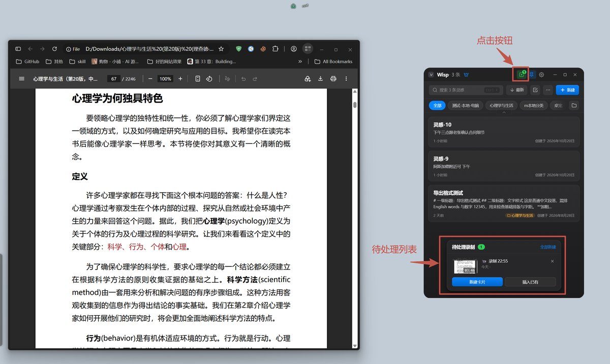Open the 好的网站效果 bookmark folder
Viewport: 610px width, 364px height.
164,62
